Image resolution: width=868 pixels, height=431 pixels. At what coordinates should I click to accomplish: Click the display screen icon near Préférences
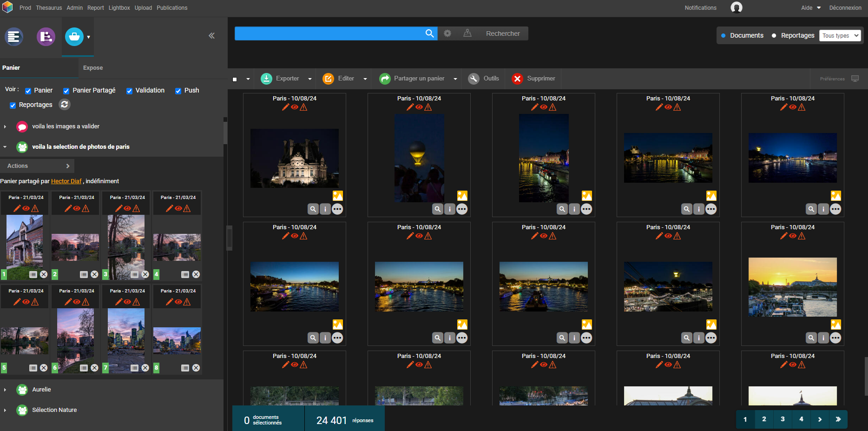click(855, 79)
